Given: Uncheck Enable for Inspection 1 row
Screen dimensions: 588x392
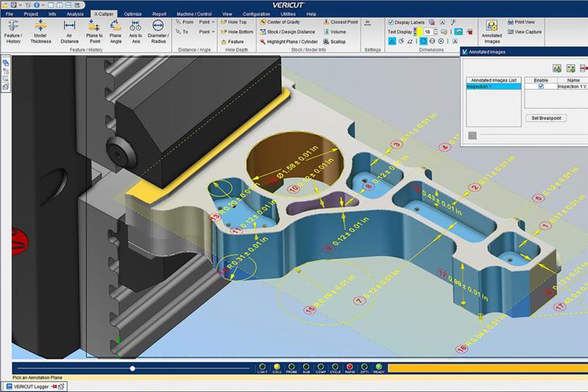Looking at the screenshot, I should [540, 87].
